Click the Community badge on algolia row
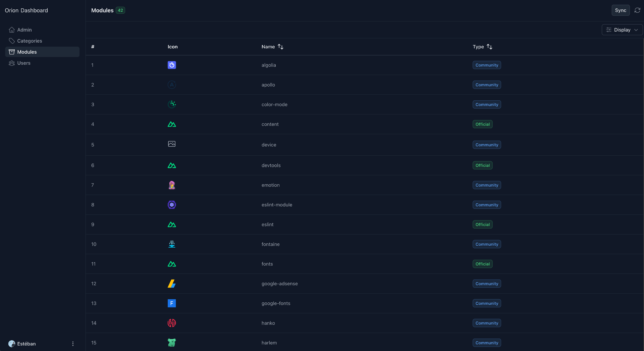644x351 pixels. 486,65
